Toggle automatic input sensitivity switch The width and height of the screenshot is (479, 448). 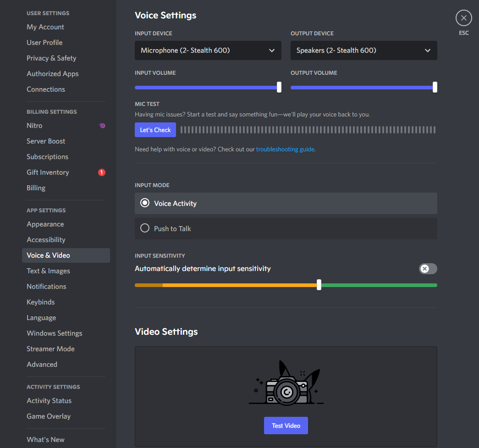pos(428,269)
